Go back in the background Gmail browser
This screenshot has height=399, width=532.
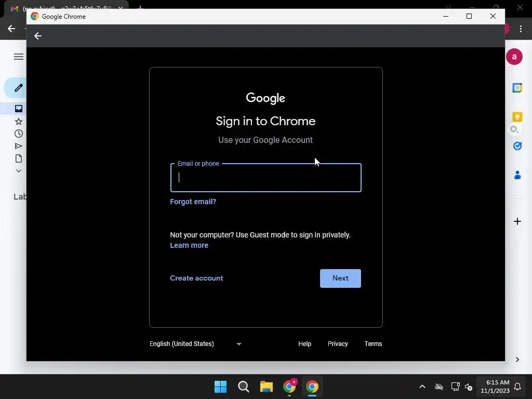coord(11,29)
